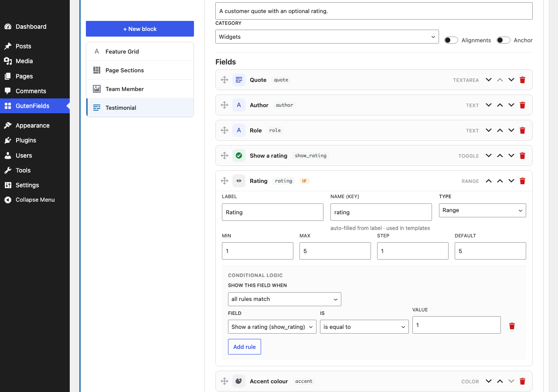558x392 pixels.
Task: Click the Accent colour palette type icon
Action: (239, 381)
